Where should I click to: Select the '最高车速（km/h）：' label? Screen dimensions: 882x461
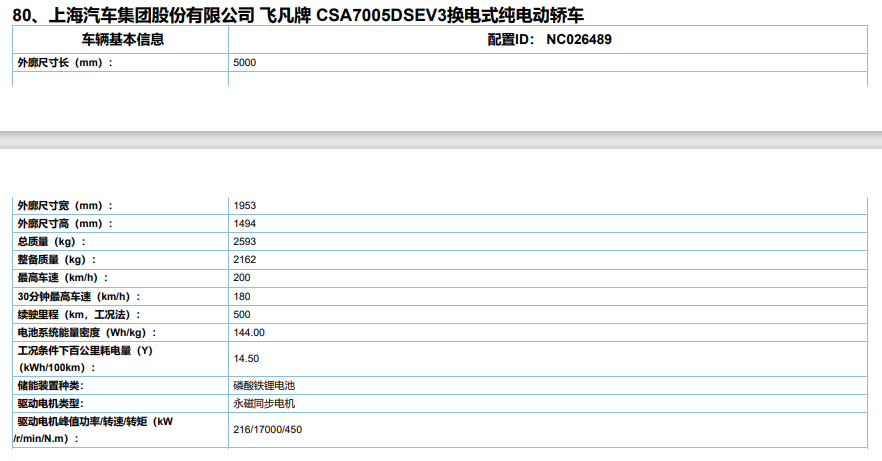pos(63,277)
